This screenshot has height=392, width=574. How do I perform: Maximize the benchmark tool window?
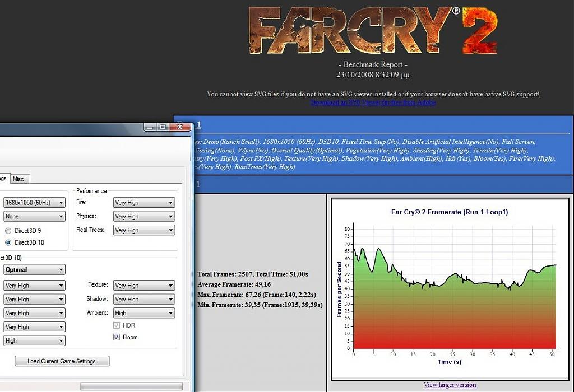(x=163, y=127)
